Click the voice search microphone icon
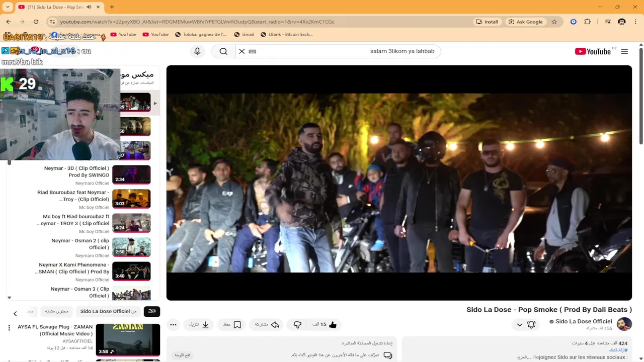The image size is (644, 362). [197, 51]
